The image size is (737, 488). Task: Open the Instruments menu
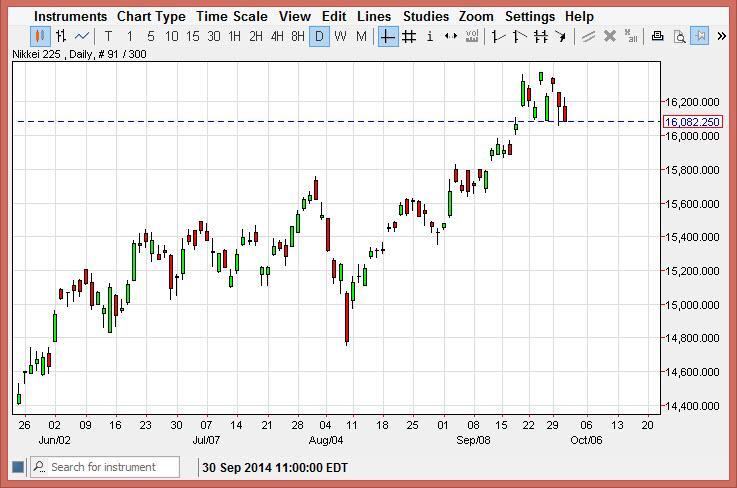70,16
